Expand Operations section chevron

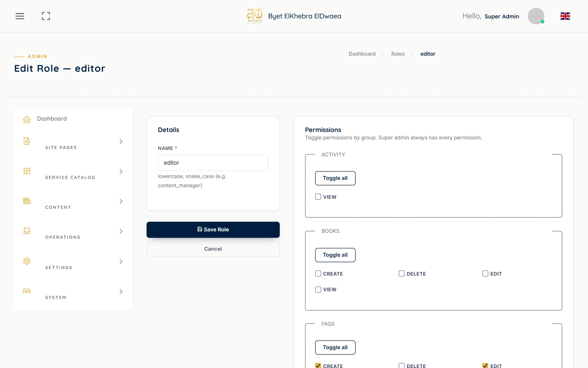pos(121,231)
